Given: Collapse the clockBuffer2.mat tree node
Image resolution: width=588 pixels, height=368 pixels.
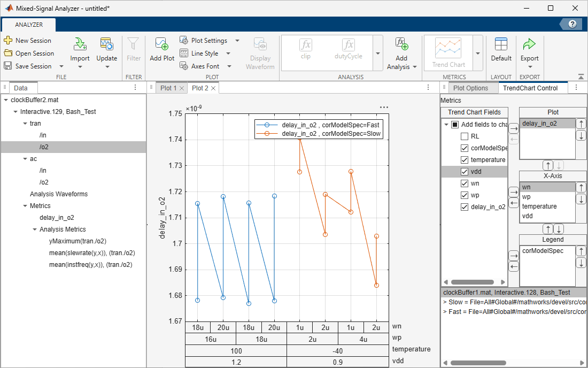Looking at the screenshot, I should pos(6,100).
